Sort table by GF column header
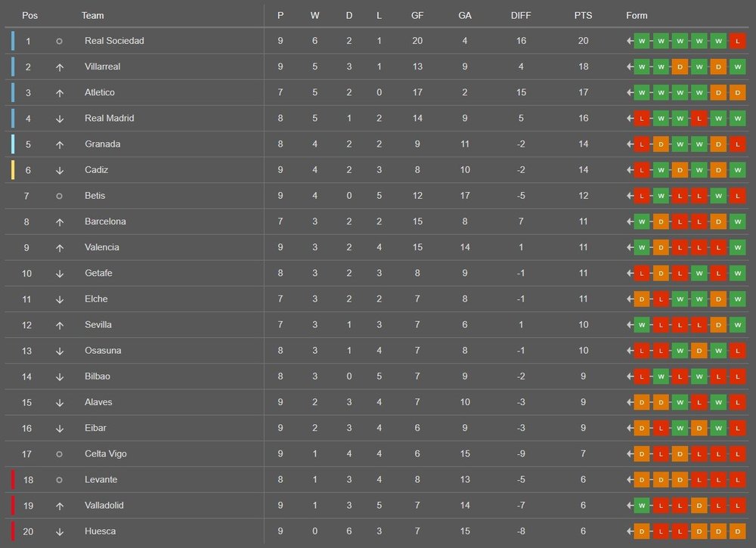 tap(417, 16)
